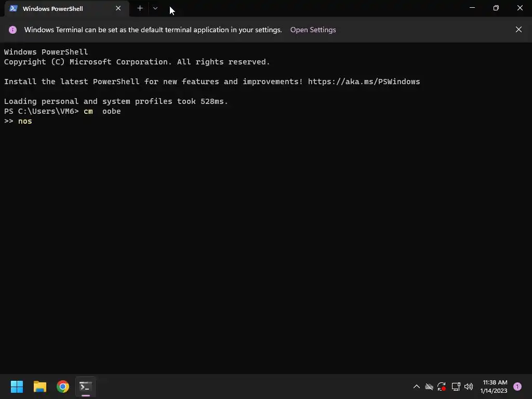Open the notification count badge
This screenshot has width=532, height=399.
click(x=517, y=387)
